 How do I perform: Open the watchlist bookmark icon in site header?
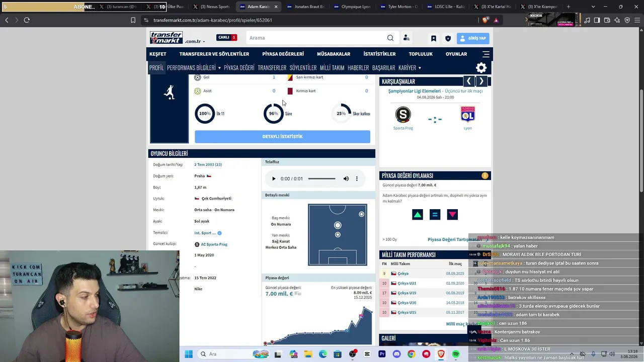pyautogui.click(x=433, y=38)
